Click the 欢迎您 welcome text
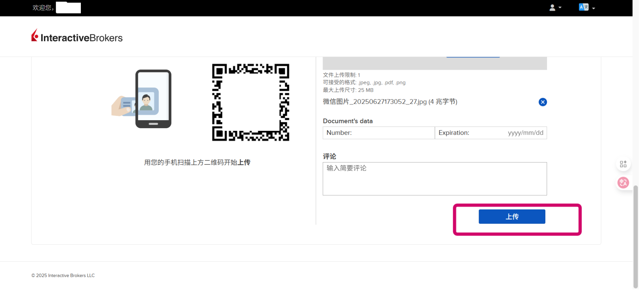Screen dimensions: 644x291 (x=43, y=8)
